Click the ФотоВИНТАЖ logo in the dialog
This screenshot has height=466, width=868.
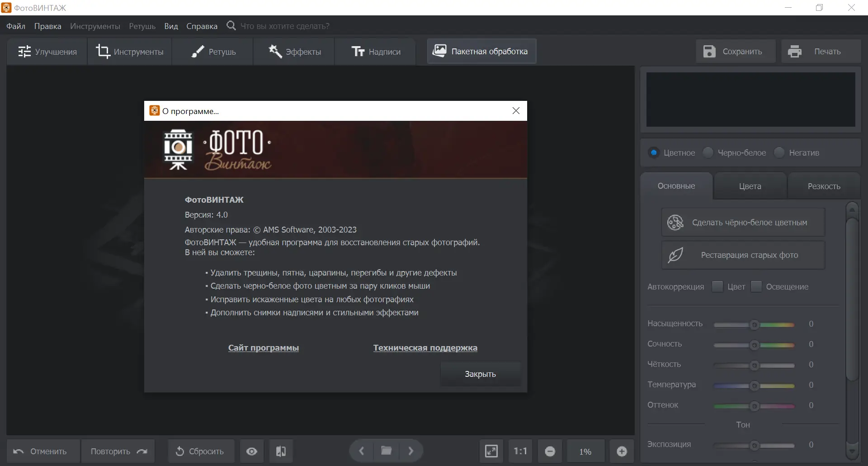218,149
